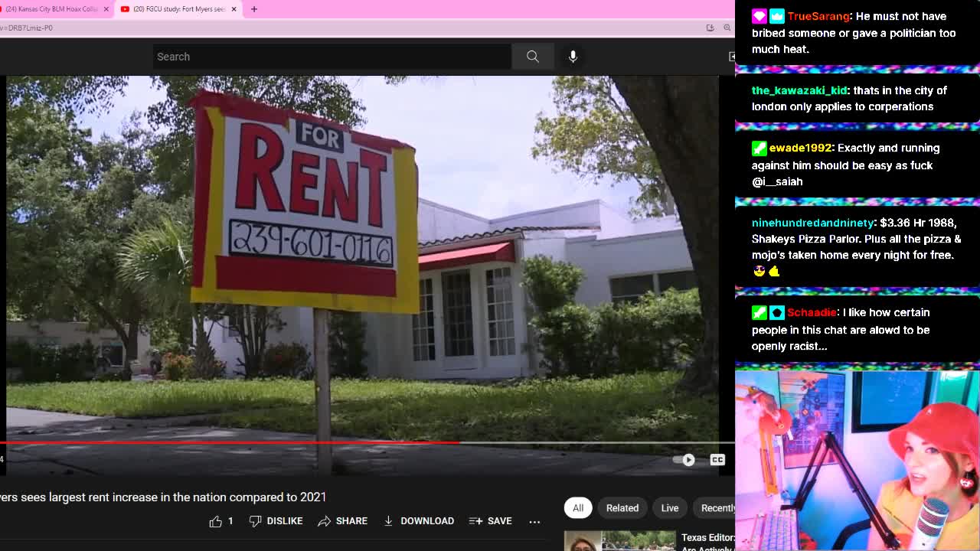This screenshot has height=551, width=980.
Task: Close the Kansas City BLM Hoax tab
Action: pos(106,9)
